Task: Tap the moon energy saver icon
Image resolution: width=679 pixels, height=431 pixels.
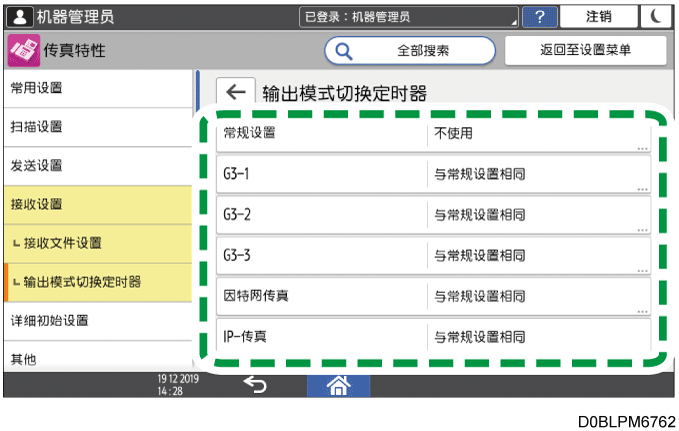Action: click(x=655, y=17)
